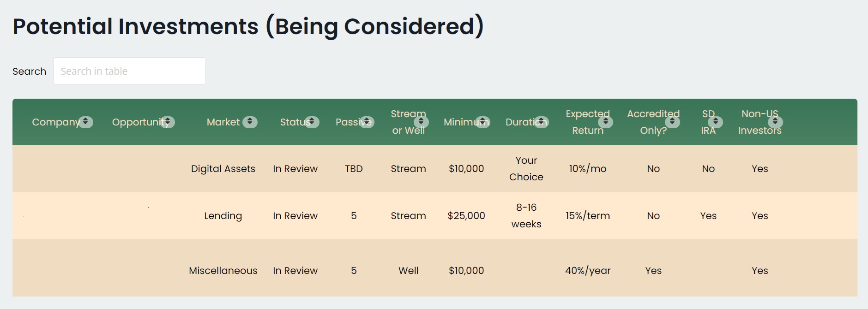Click the Company column sort icon
This screenshot has height=309, width=868.
pyautogui.click(x=85, y=122)
